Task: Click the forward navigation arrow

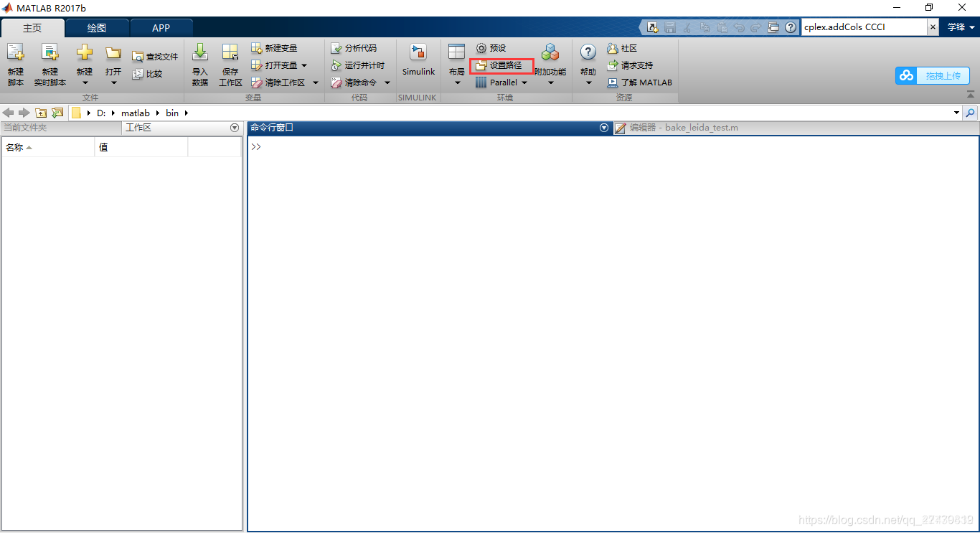Action: pos(24,113)
